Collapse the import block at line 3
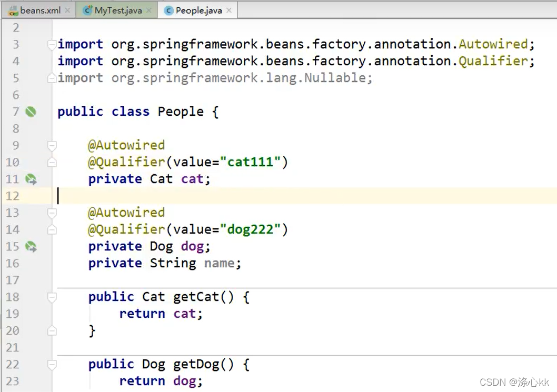 coord(52,44)
